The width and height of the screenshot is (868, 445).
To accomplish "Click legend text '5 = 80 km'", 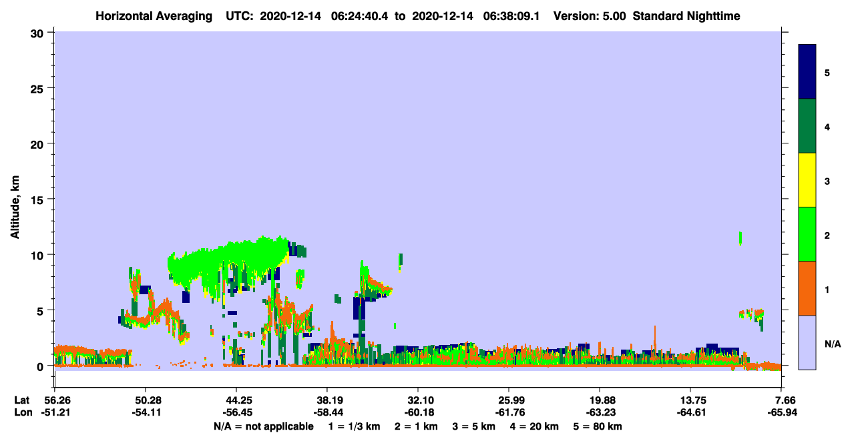I will (598, 426).
